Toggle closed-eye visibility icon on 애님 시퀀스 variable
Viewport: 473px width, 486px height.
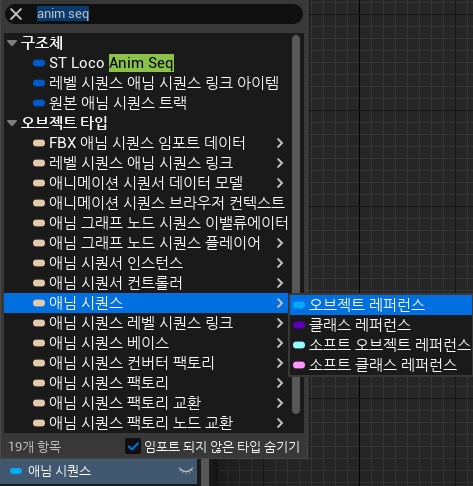(x=186, y=471)
